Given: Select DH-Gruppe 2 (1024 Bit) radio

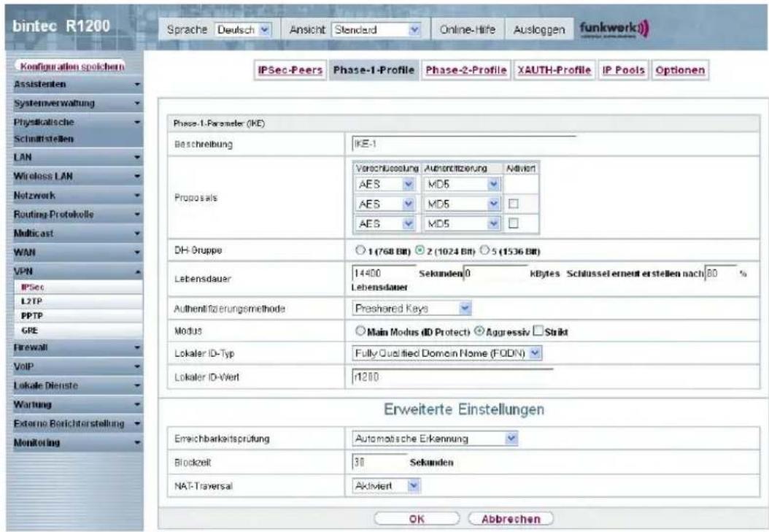Looking at the screenshot, I should click(420, 250).
